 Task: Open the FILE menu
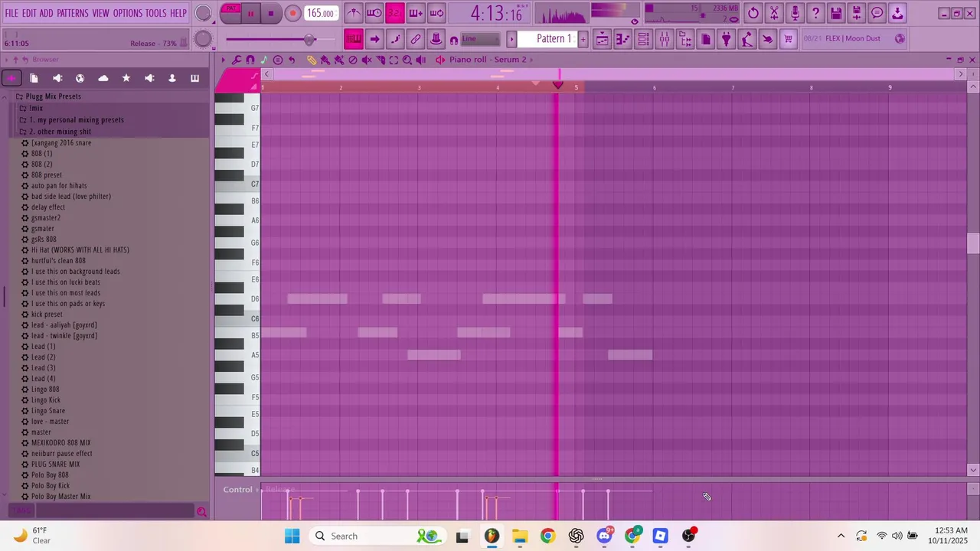tap(11, 13)
